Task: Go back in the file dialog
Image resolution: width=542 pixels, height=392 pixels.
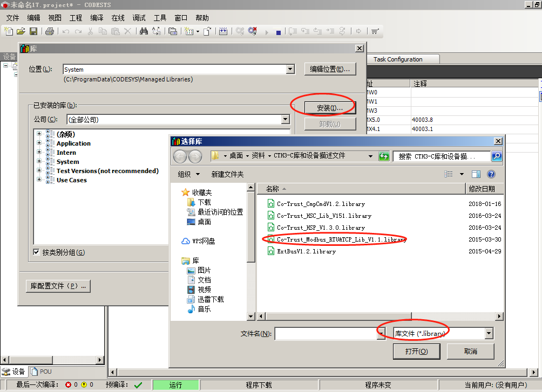Action: pos(180,157)
